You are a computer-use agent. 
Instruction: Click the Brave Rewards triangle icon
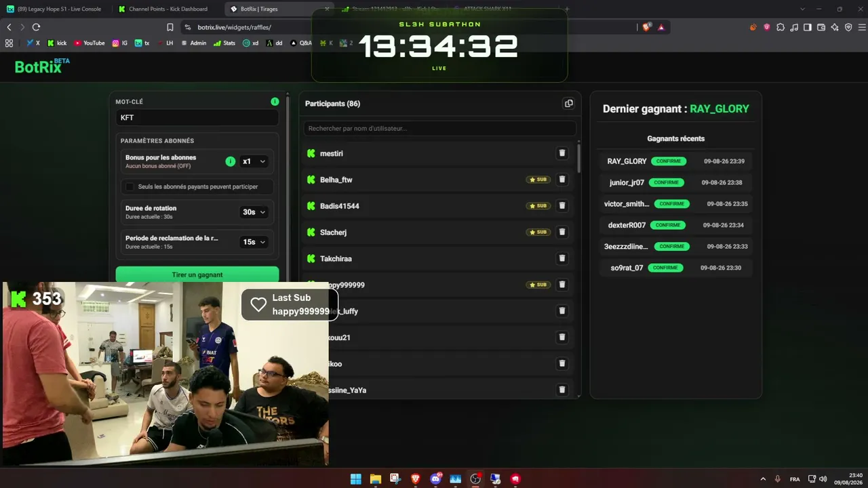click(x=661, y=27)
